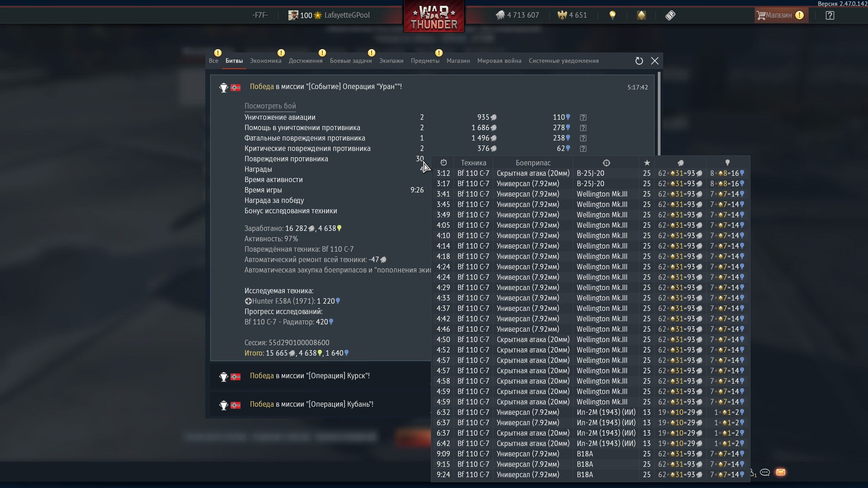Open the Магазин shop button
Screen dimensions: 868x488
781,15
